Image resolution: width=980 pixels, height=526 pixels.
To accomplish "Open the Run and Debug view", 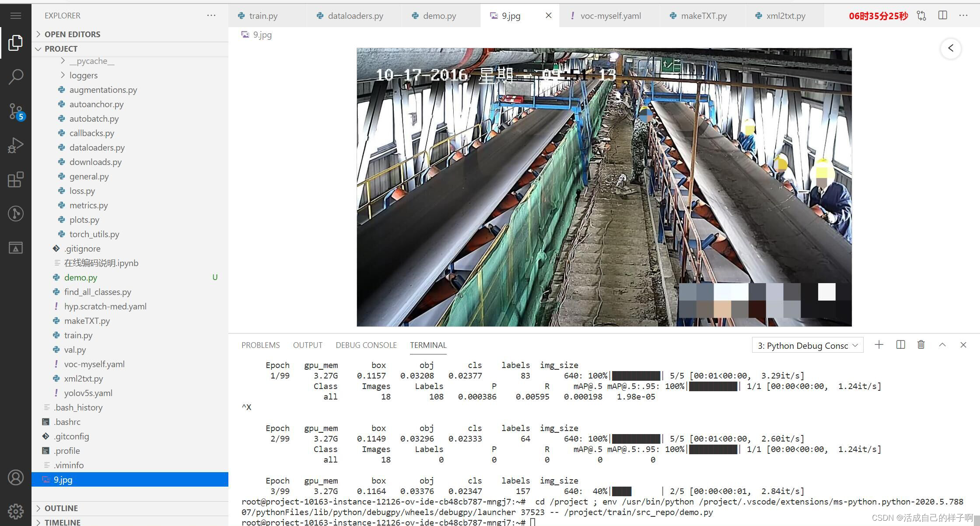I will [16, 145].
